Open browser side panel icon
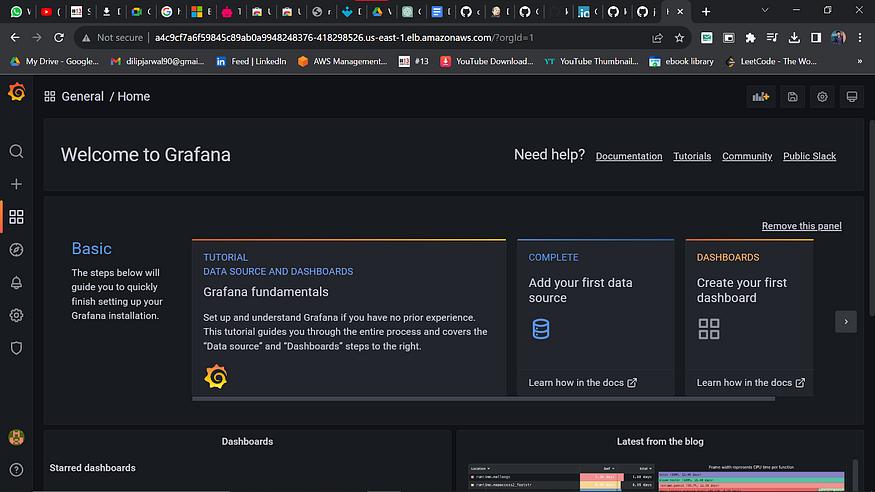Screen dimensions: 875x492 [815, 38]
